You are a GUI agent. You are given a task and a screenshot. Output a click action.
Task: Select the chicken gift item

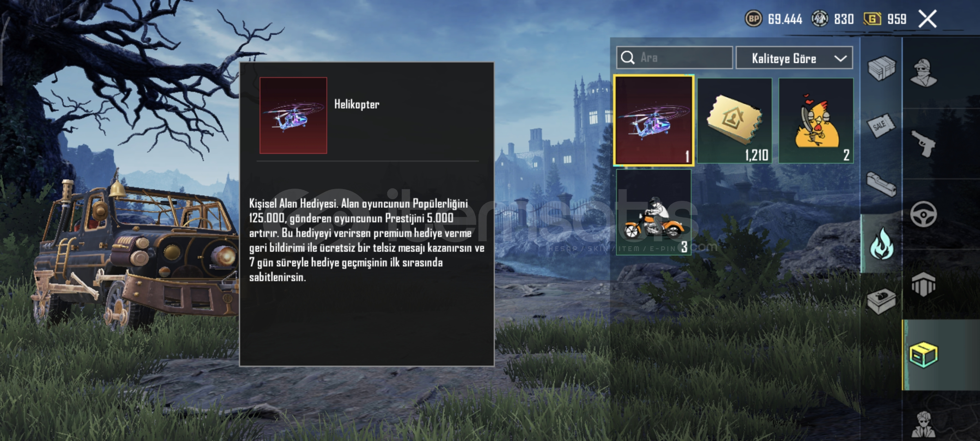(816, 121)
